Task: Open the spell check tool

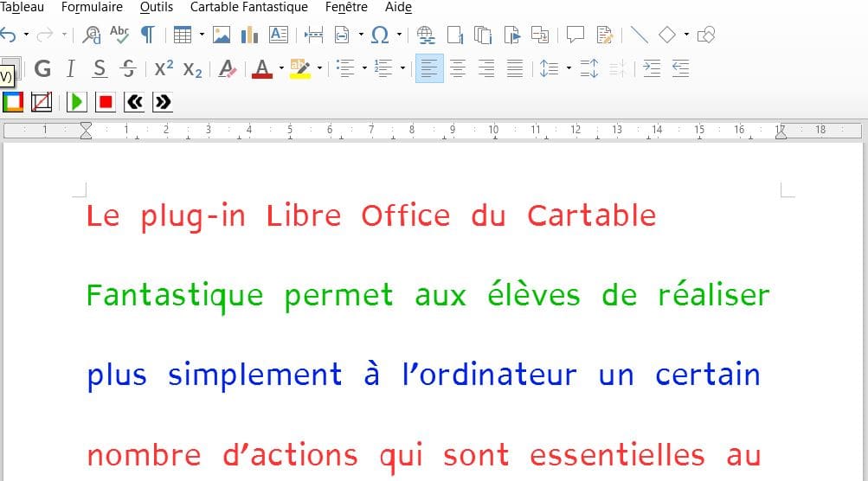Action: (x=119, y=35)
